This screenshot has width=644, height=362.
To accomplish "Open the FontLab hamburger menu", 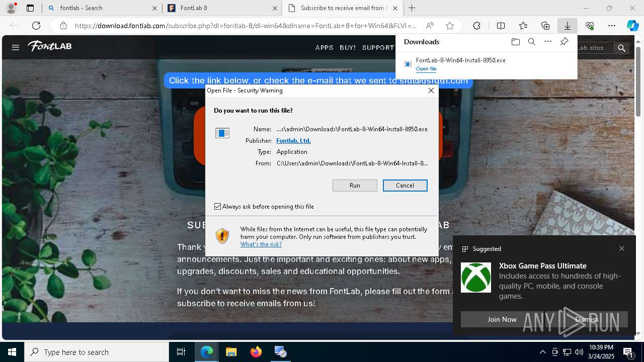I will coord(16,47).
